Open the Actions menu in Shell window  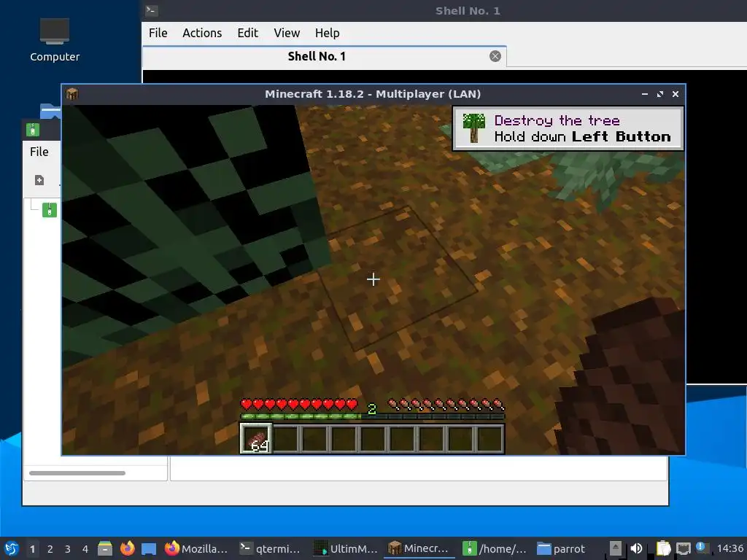[202, 33]
